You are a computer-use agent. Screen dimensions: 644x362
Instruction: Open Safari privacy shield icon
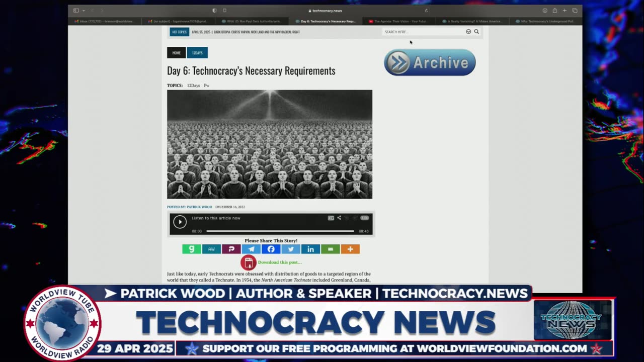214,11
